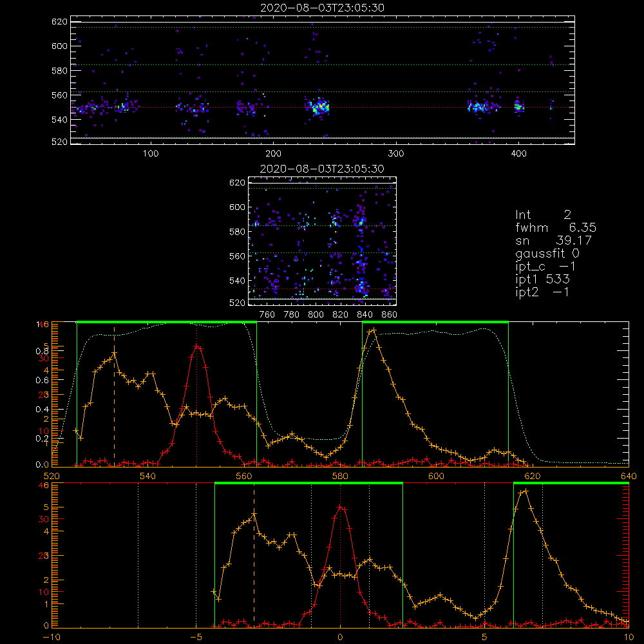This screenshot has width=644, height=644.
Task: Click the '0.8' y-axis label of third plot
Action: (42, 351)
